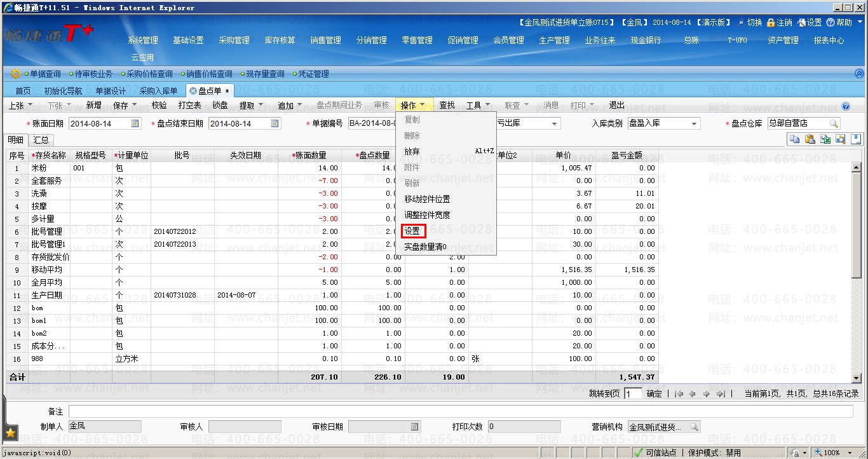Close the 盘点单 tab with its X icon
The image size is (868, 459).
point(193,91)
